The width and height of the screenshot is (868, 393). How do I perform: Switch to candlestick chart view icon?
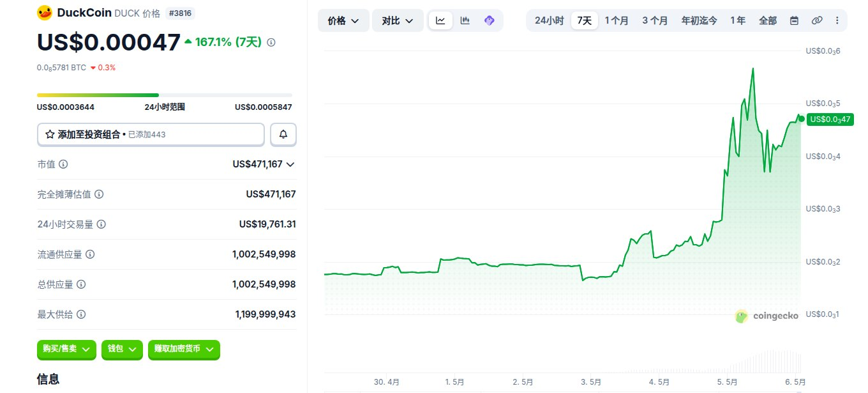465,20
